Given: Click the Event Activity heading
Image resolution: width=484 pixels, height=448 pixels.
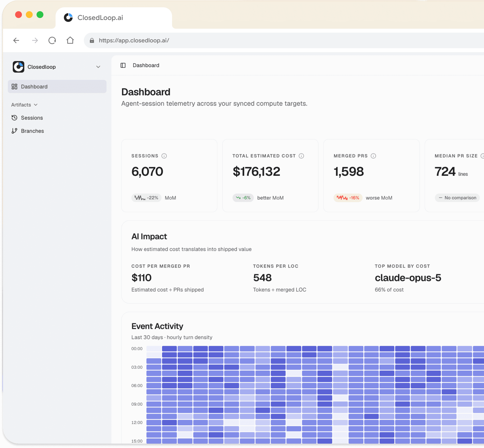Looking at the screenshot, I should point(157,326).
